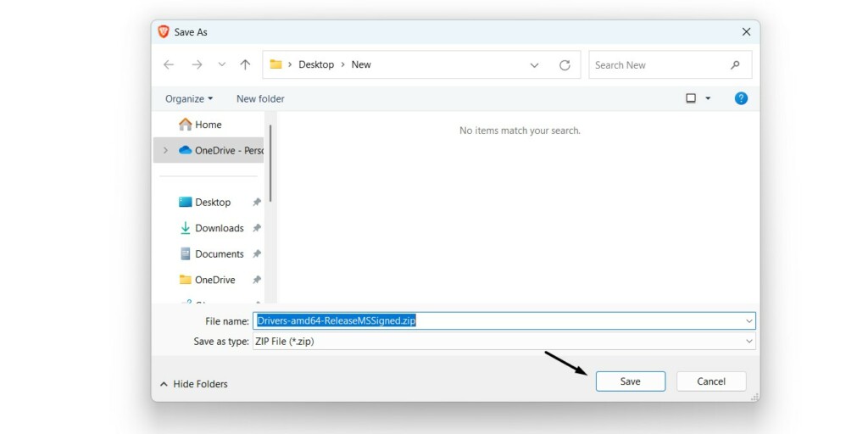Expand the address bar path dropdown
Image resolution: width=868 pixels, height=434 pixels.
[x=534, y=65]
